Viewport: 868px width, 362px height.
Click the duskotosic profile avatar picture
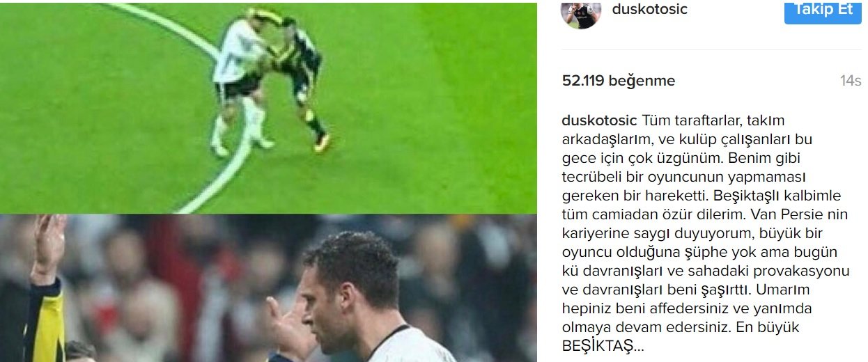[x=580, y=14]
